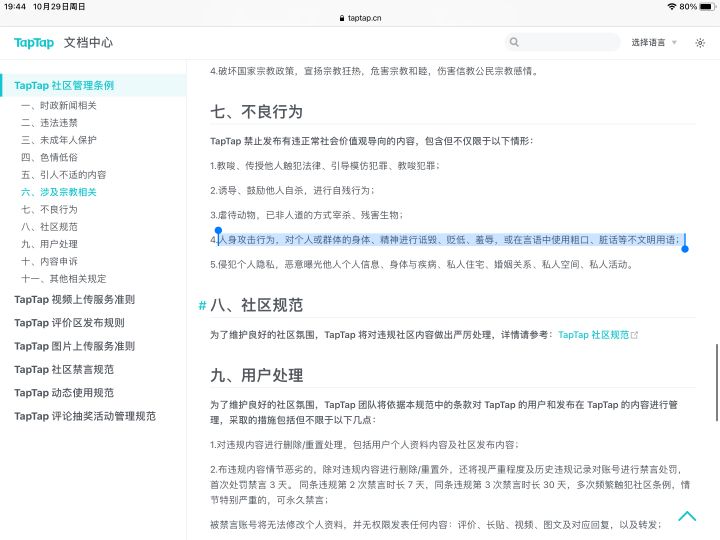This screenshot has height=540, width=720.
Task: Click the 19:44 clock in status bar
Action: point(15,6)
